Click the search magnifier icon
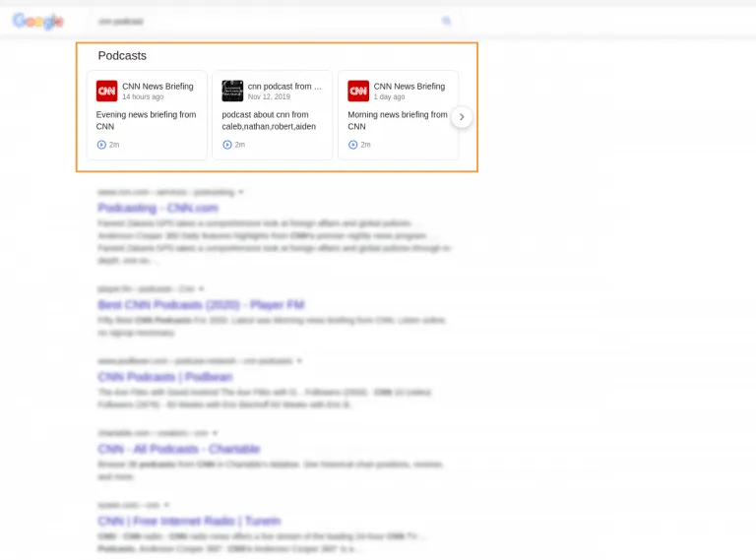Viewport: 756px width, 560px height. (446, 21)
